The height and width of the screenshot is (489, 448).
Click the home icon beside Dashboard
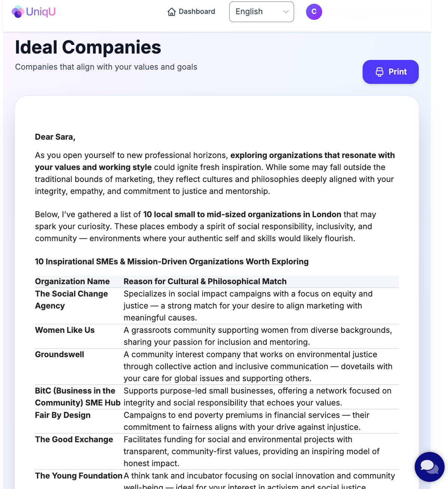(x=172, y=12)
